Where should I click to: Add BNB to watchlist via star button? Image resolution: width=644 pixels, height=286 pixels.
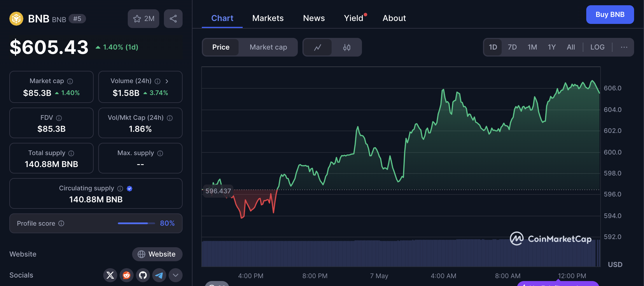pyautogui.click(x=143, y=19)
